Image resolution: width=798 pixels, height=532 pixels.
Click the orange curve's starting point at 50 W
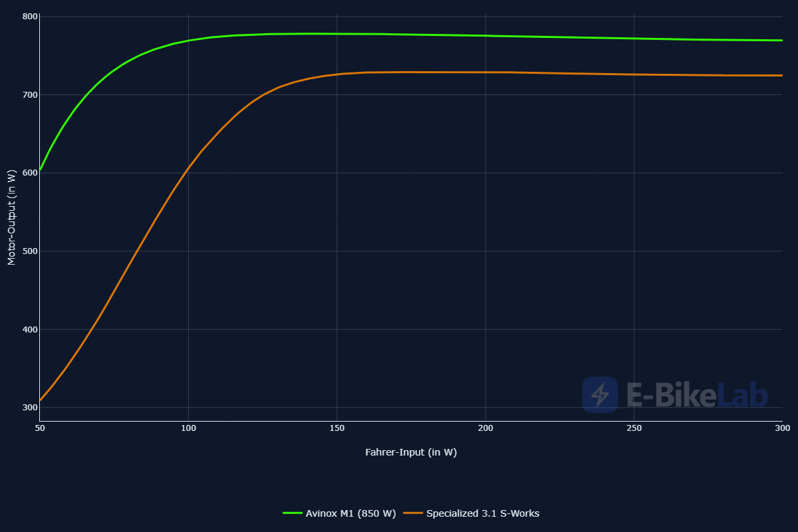(41, 400)
